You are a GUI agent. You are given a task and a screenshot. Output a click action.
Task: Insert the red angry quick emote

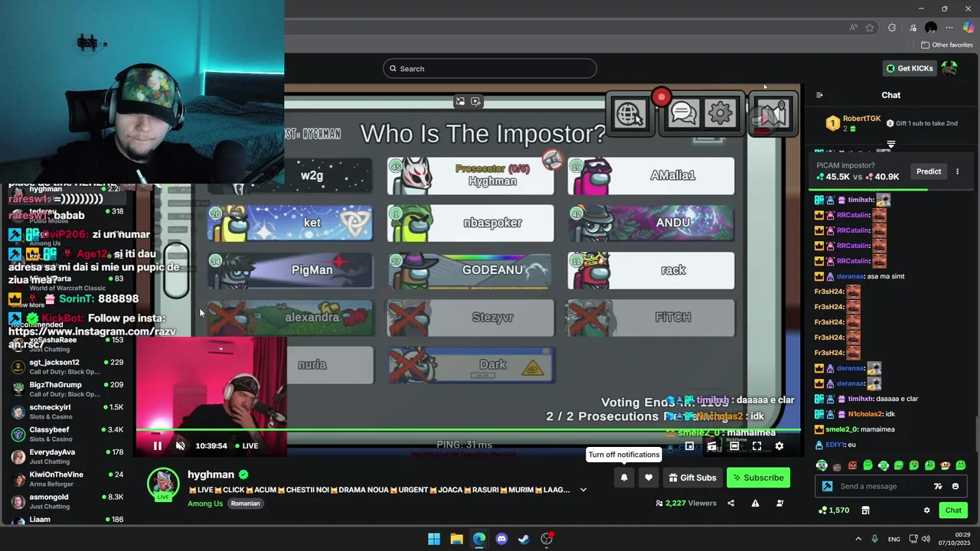(x=852, y=465)
